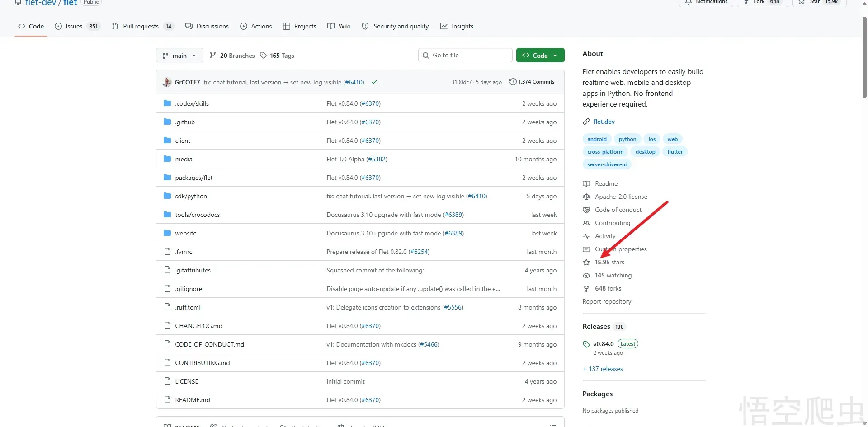Click the Go to file search field
Screen dimensions: 868x427
coord(466,55)
